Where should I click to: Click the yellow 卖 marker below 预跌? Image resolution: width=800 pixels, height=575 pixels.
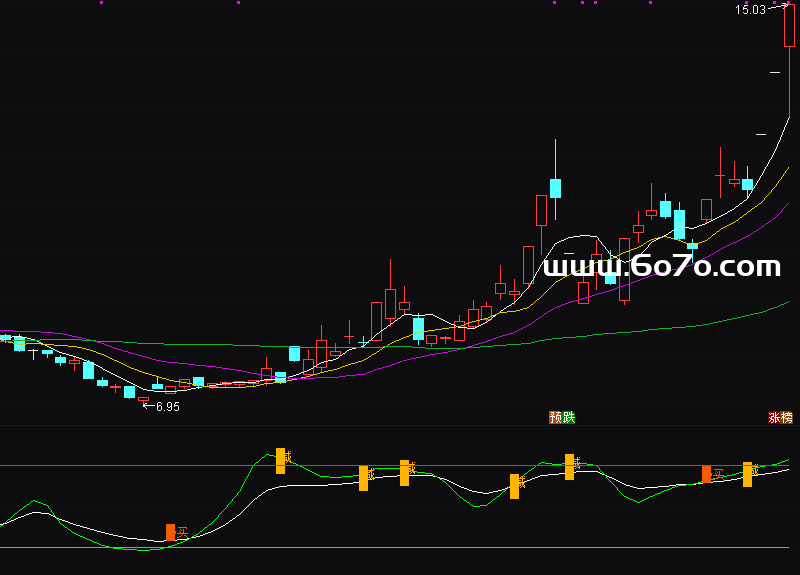571,466
